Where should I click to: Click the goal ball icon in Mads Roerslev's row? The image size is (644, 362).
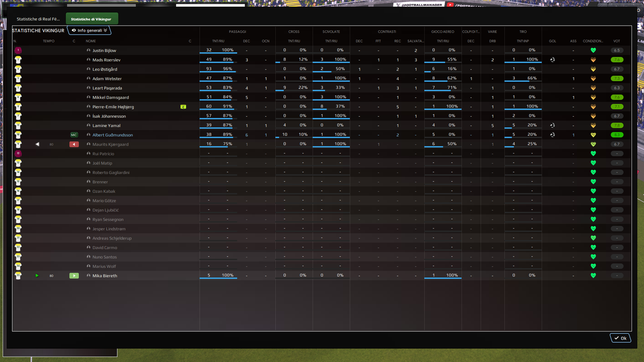pyautogui.click(x=552, y=60)
